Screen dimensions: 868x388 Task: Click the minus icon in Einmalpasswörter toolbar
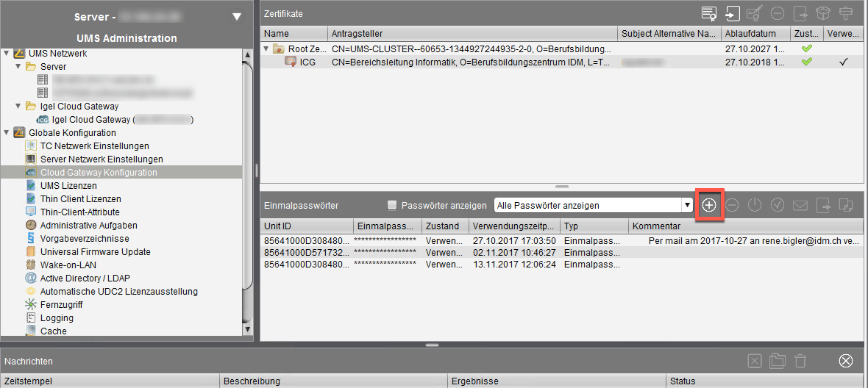click(x=732, y=205)
